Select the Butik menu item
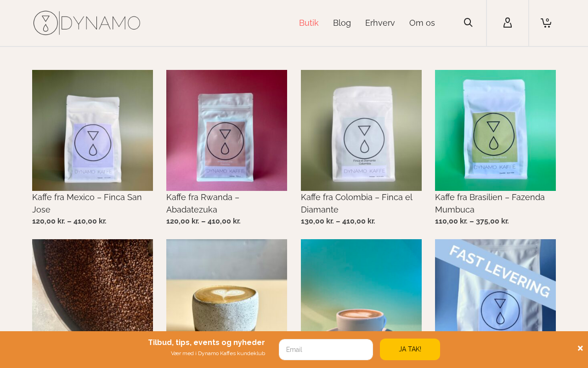The height and width of the screenshot is (368, 588). pos(309,23)
